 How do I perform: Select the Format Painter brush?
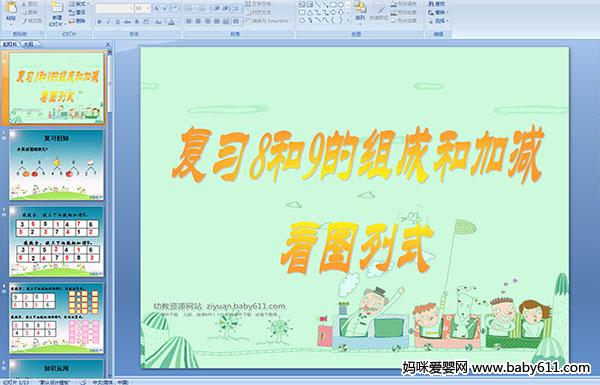click(31, 21)
